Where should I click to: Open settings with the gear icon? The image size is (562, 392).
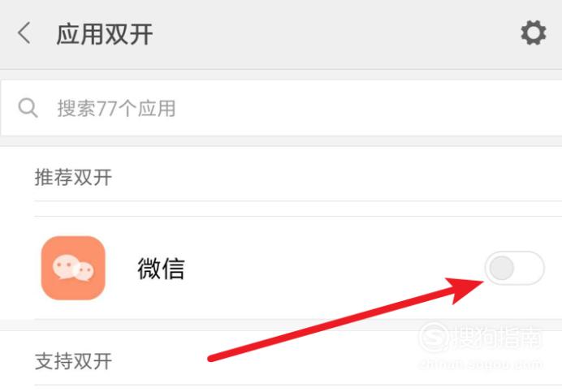534,32
